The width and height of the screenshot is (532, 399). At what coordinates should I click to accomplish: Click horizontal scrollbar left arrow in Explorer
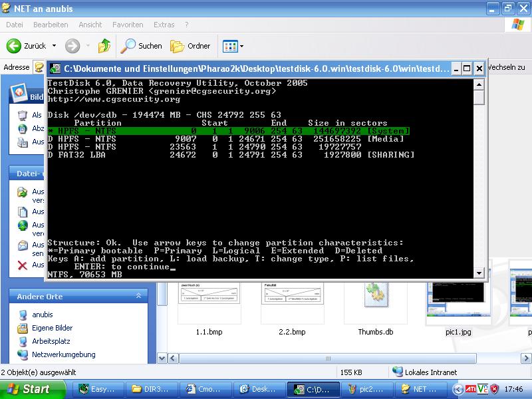click(x=173, y=358)
